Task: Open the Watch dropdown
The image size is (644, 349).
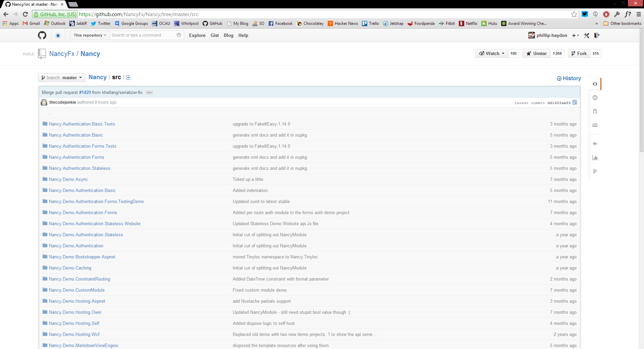Action: (x=492, y=53)
